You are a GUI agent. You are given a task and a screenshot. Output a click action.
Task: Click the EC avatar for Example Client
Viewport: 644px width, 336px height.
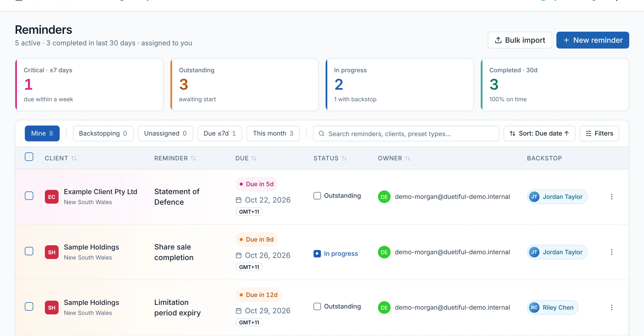point(52,197)
